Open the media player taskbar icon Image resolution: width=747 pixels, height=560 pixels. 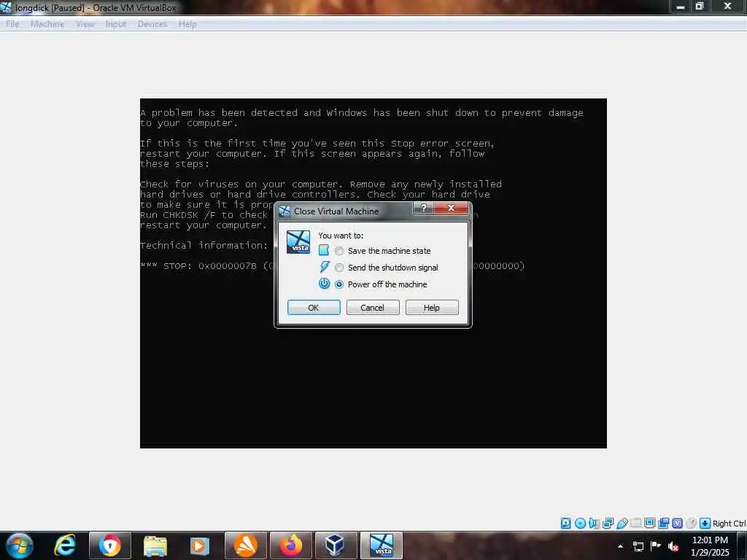(200, 545)
